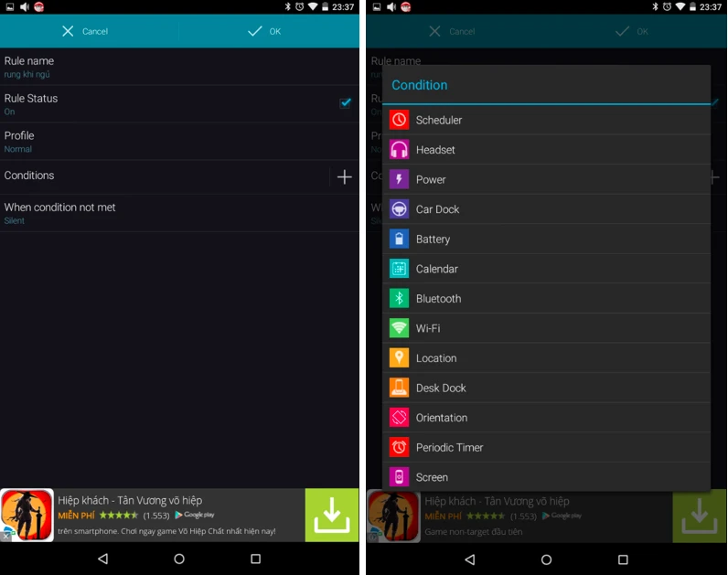
Task: Tap the Desk Dock icon
Action: 399,388
